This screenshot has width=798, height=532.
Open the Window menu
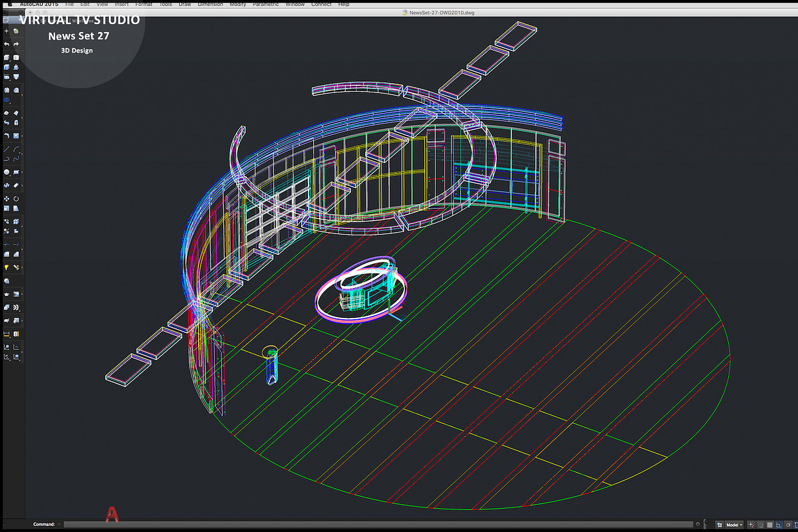[295, 4]
